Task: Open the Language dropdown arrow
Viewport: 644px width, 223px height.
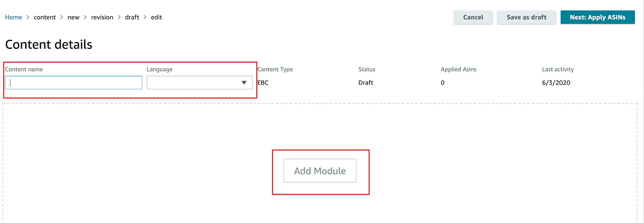Action: click(244, 83)
